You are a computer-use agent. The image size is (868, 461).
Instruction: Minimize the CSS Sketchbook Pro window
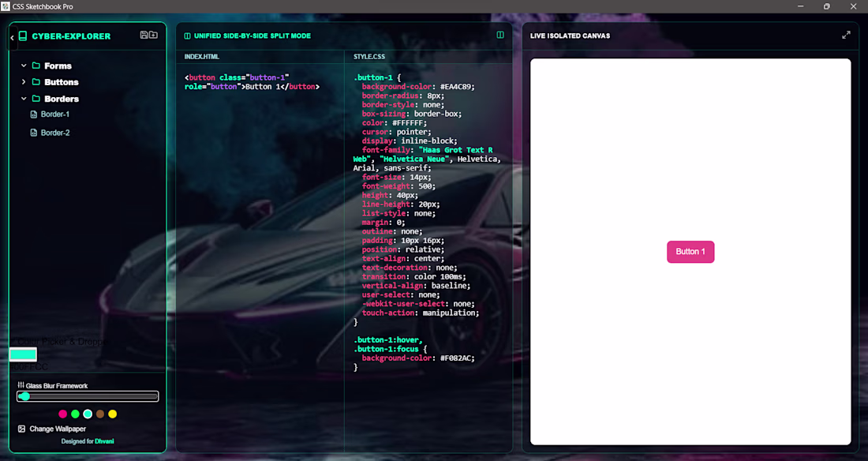[x=800, y=6]
